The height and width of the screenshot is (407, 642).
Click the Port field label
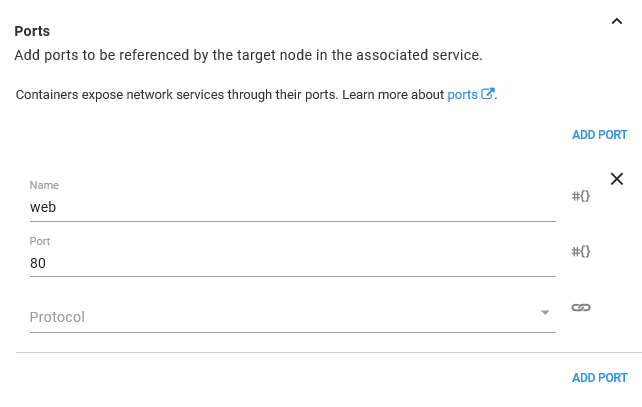(x=40, y=241)
